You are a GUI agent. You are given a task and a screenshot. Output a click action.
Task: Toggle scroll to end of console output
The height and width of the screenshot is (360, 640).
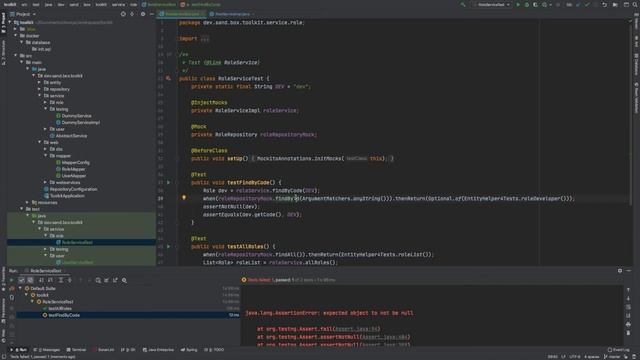(628, 316)
